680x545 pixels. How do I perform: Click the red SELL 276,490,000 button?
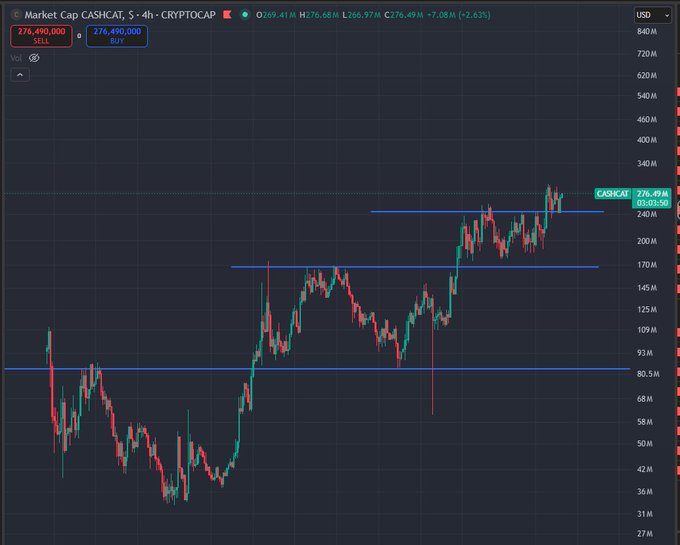click(x=41, y=36)
